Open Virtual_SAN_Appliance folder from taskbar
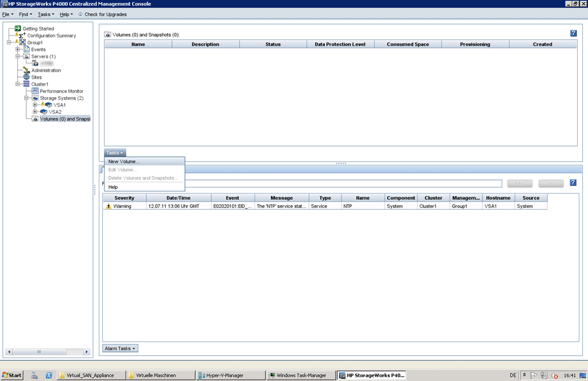Viewport: 588px width, 381px height. tap(91, 375)
